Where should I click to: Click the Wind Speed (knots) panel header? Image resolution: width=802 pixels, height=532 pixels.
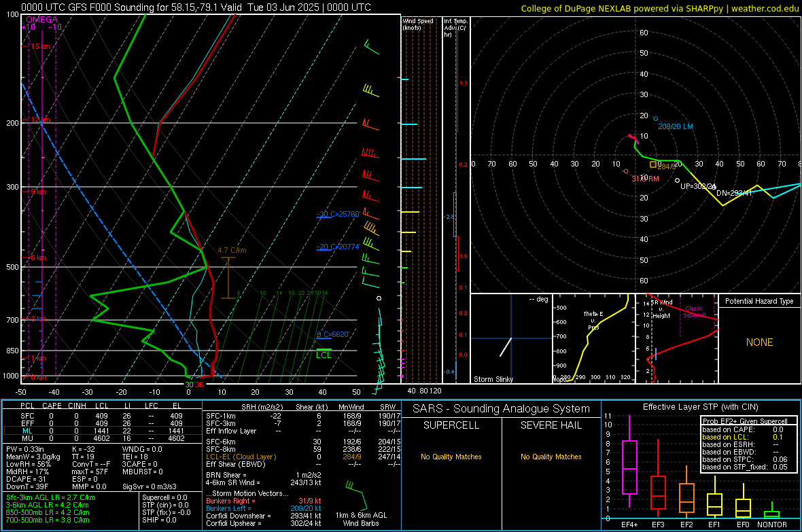tap(418, 24)
